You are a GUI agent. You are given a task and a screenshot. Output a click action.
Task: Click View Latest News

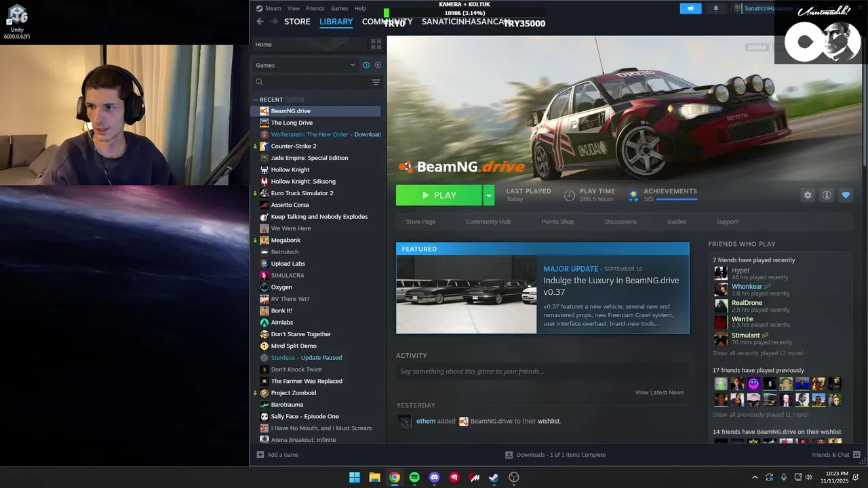point(659,392)
